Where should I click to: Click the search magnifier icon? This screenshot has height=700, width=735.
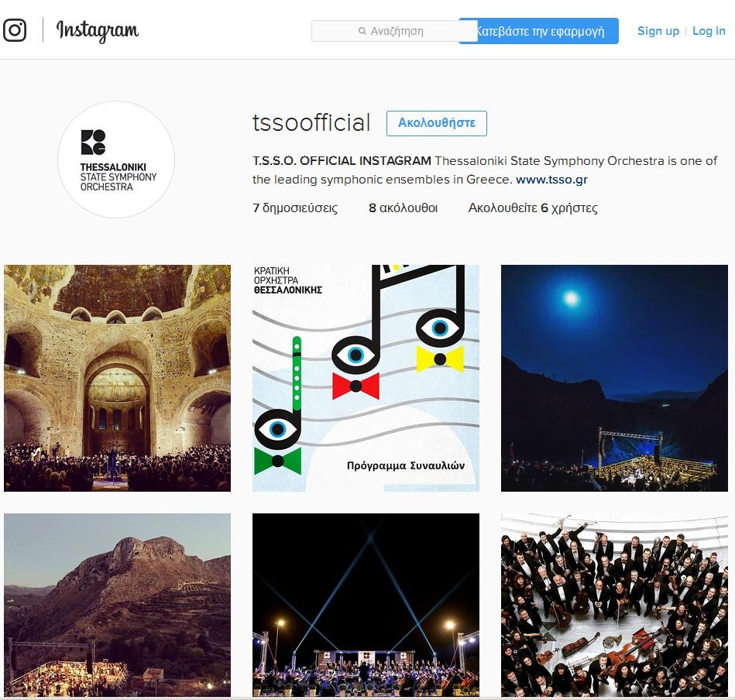coord(362,31)
